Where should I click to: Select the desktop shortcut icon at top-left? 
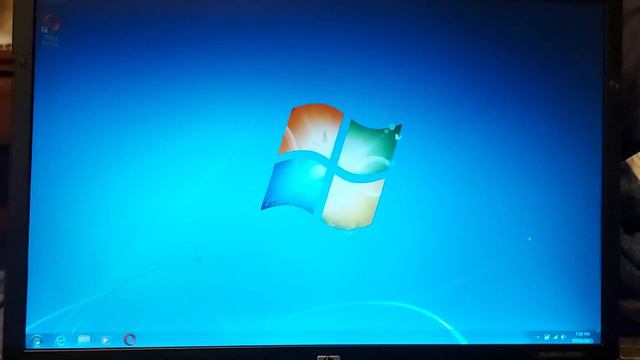pos(50,31)
